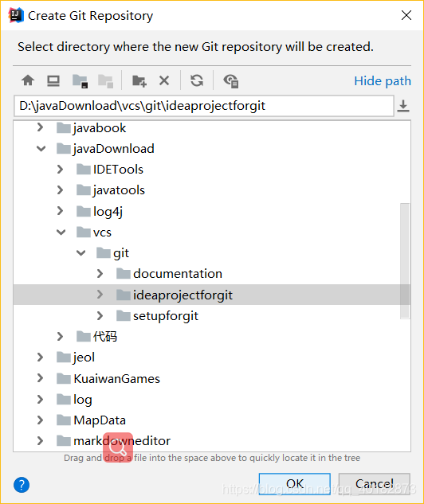This screenshot has width=424, height=504.
Task: Collapse the javaDownload folder
Action: pos(41,149)
